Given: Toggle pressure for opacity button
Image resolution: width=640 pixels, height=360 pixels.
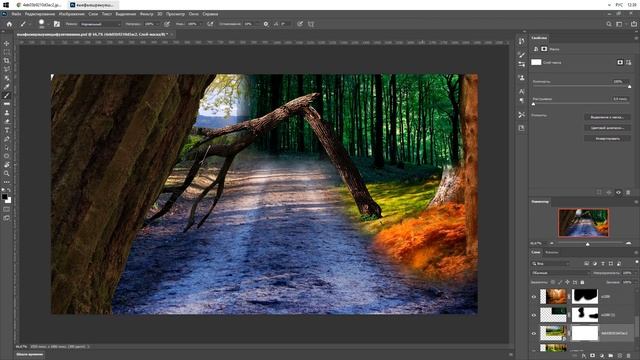Looking at the screenshot, I should (x=167, y=24).
